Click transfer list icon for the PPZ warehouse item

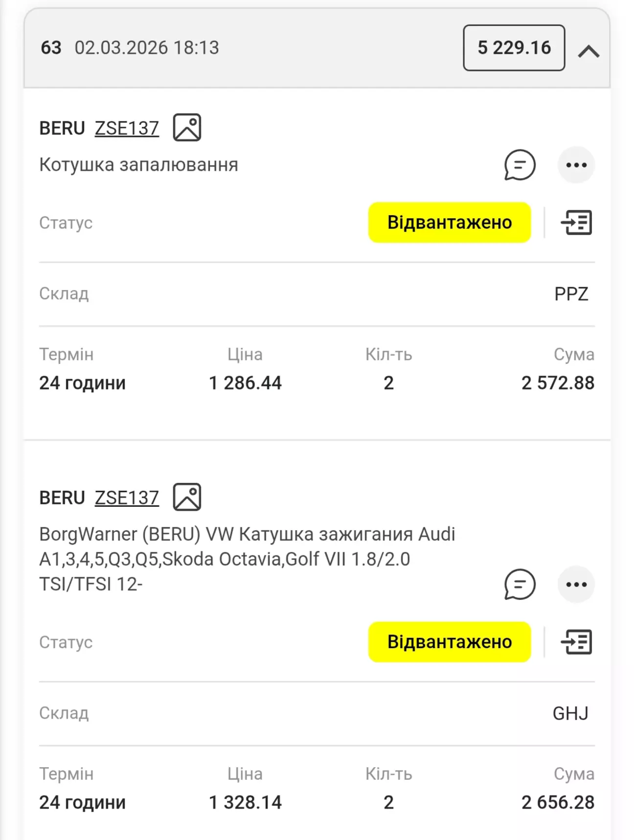click(x=576, y=223)
